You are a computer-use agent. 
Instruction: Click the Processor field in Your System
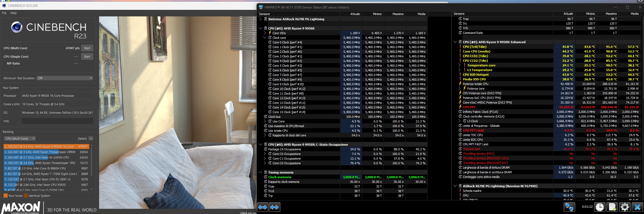point(57,96)
